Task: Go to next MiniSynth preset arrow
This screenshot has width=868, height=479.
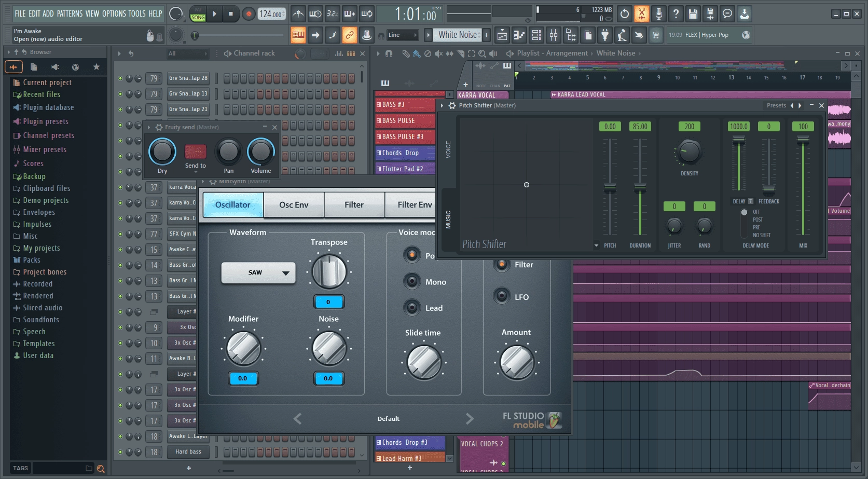Action: click(x=470, y=419)
